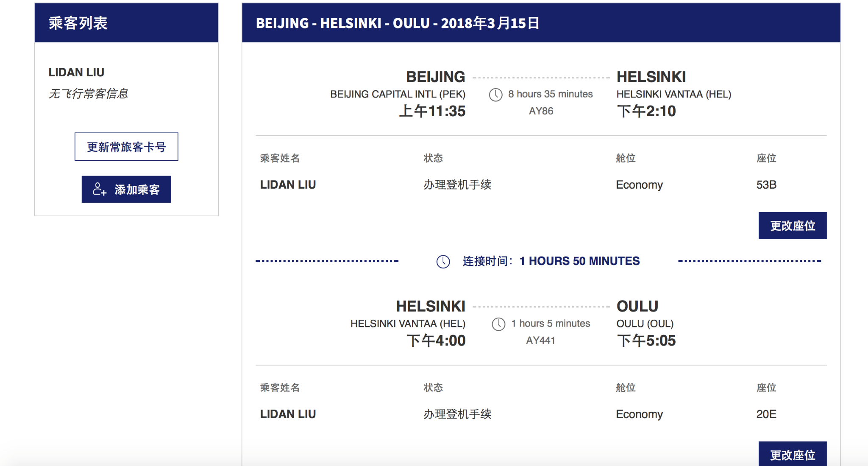Click flight number AY441
The width and height of the screenshot is (868, 466).
[540, 340]
